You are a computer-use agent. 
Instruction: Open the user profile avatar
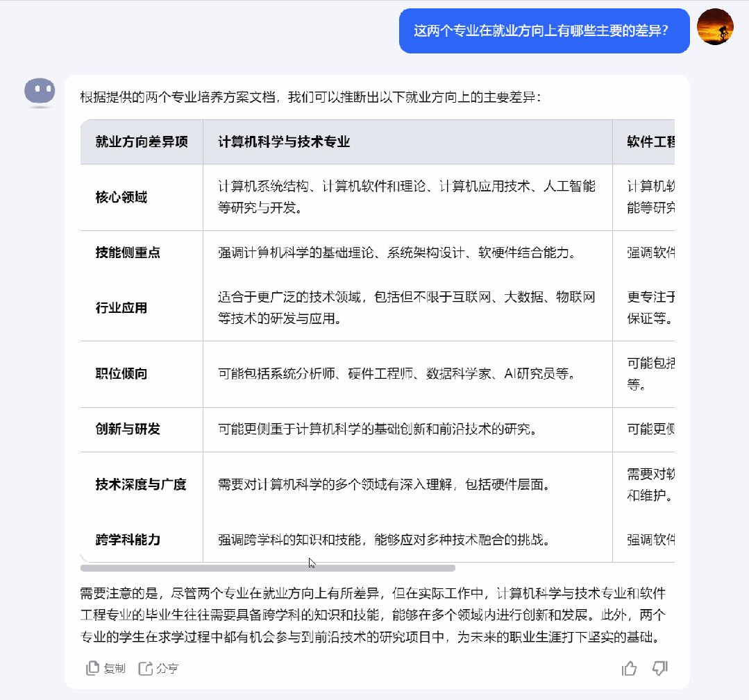(x=715, y=27)
